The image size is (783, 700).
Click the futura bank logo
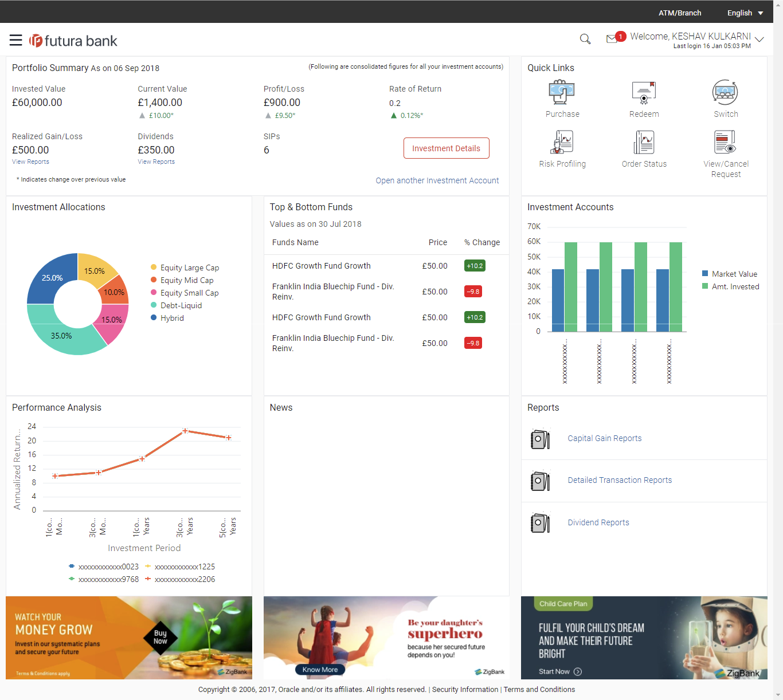[73, 41]
